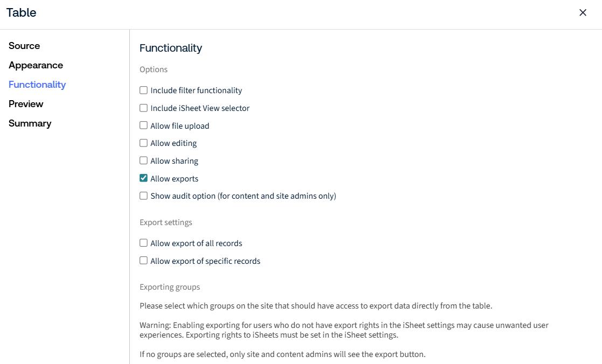Click the Allow exports label text
This screenshot has width=602, height=364.
pyautogui.click(x=174, y=179)
